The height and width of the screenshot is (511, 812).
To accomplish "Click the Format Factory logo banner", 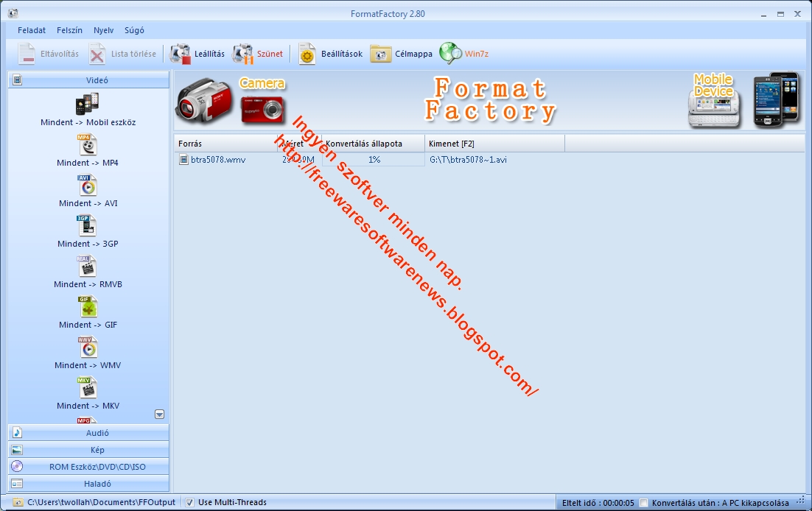I will tap(490, 100).
